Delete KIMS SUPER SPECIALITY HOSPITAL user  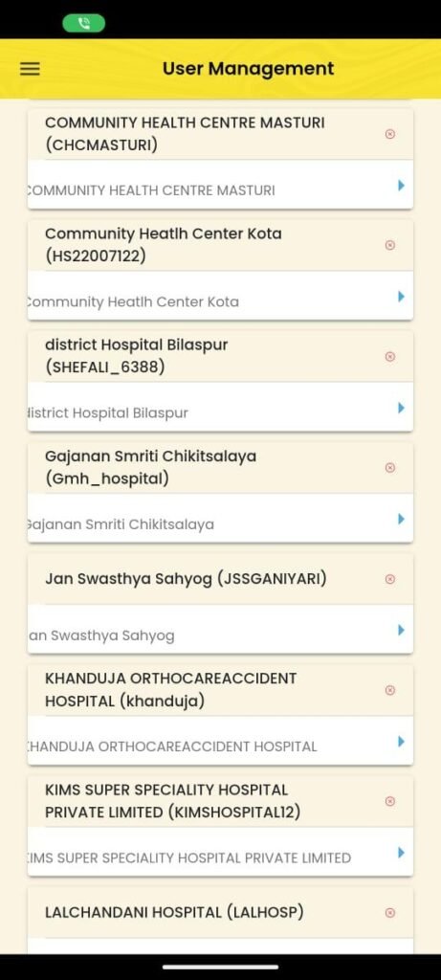[x=389, y=801]
